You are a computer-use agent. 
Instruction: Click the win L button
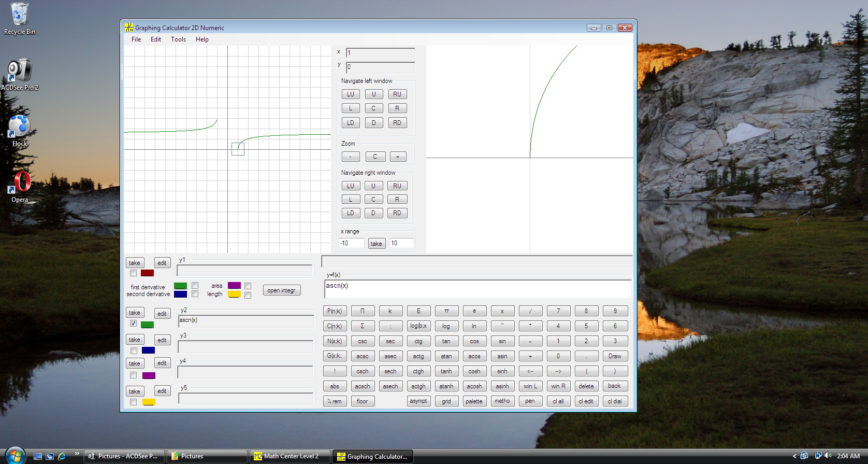pyautogui.click(x=530, y=386)
